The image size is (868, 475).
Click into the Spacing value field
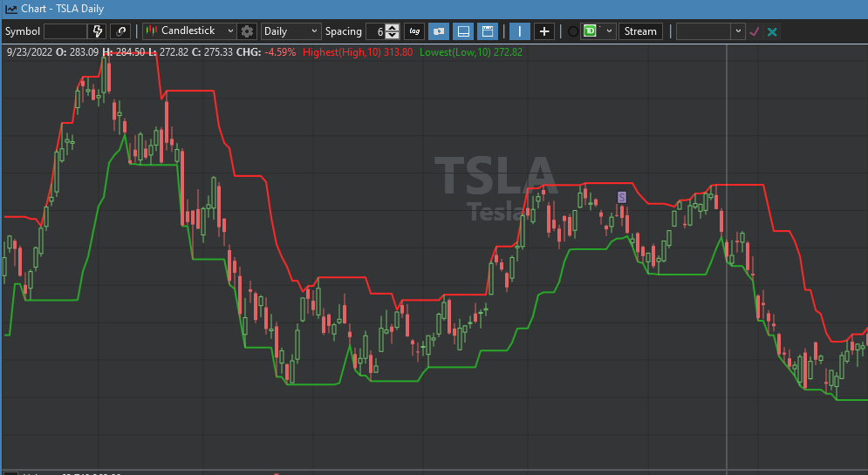[375, 31]
